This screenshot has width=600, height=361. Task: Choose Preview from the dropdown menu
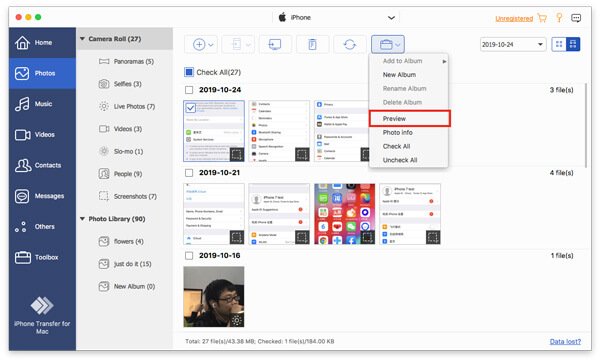409,119
